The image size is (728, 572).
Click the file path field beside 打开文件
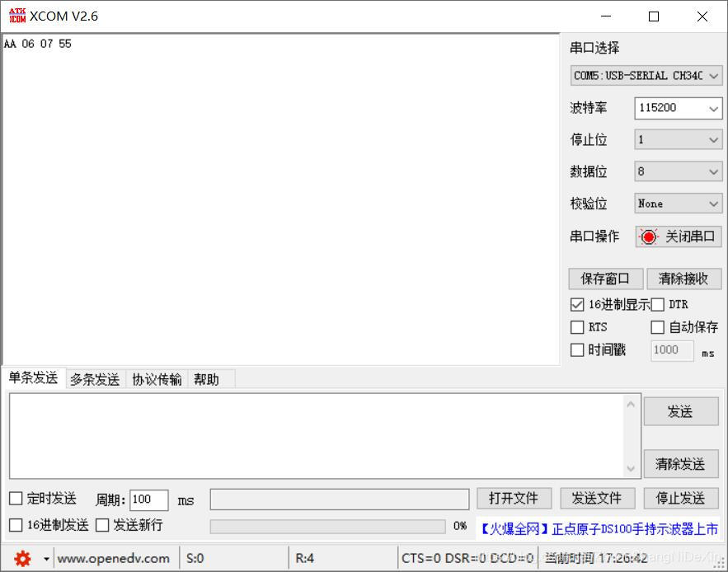click(340, 499)
